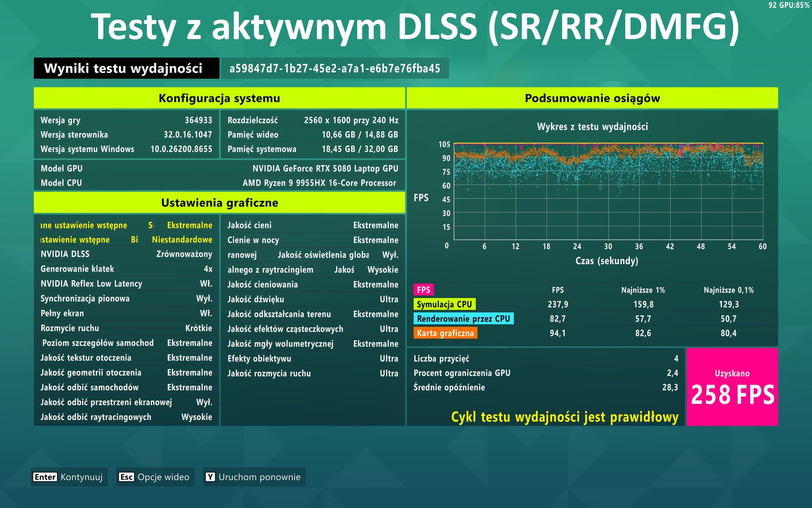Click the Jakość efektów cząsteczkowych row
The height and width of the screenshot is (508, 812).
tap(313, 329)
